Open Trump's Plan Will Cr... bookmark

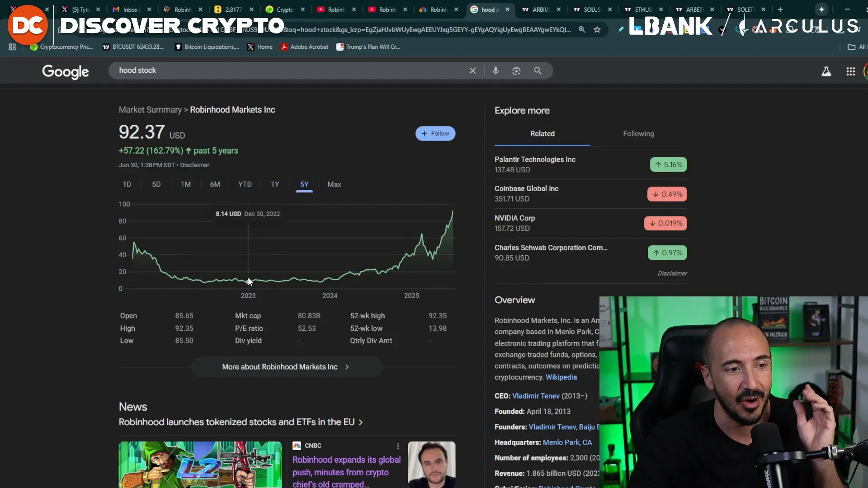(368, 47)
